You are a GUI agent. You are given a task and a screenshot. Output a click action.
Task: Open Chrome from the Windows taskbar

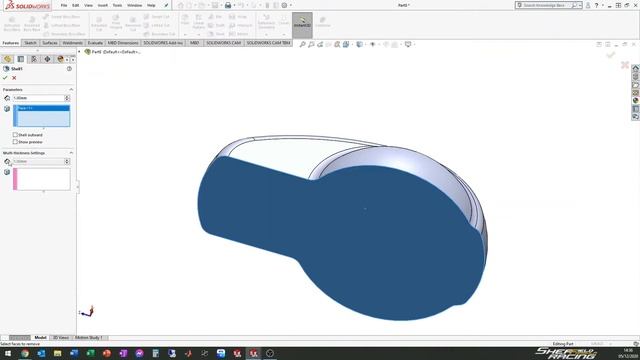click(25, 353)
